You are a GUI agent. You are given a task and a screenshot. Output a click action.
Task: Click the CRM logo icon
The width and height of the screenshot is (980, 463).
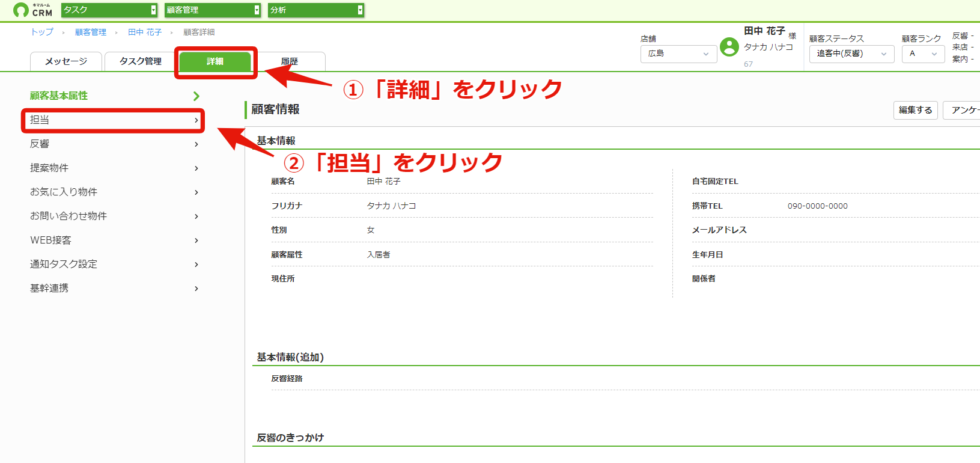21,10
